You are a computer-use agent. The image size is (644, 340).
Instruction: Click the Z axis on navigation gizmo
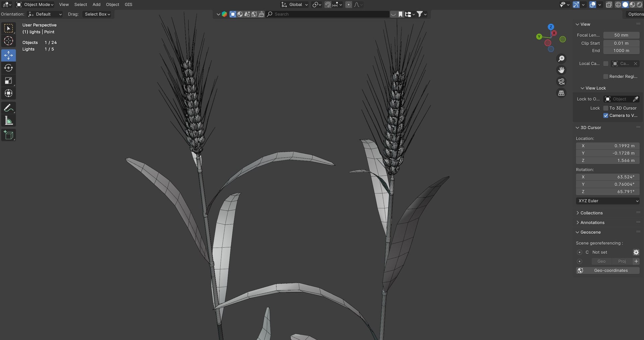coord(551,27)
